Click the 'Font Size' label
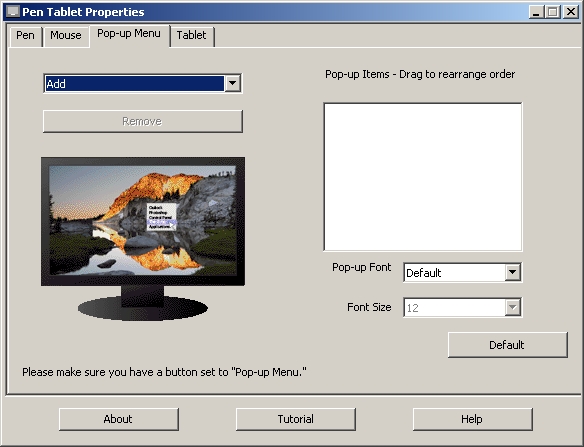Viewport: 584px width, 447px height. click(x=369, y=307)
